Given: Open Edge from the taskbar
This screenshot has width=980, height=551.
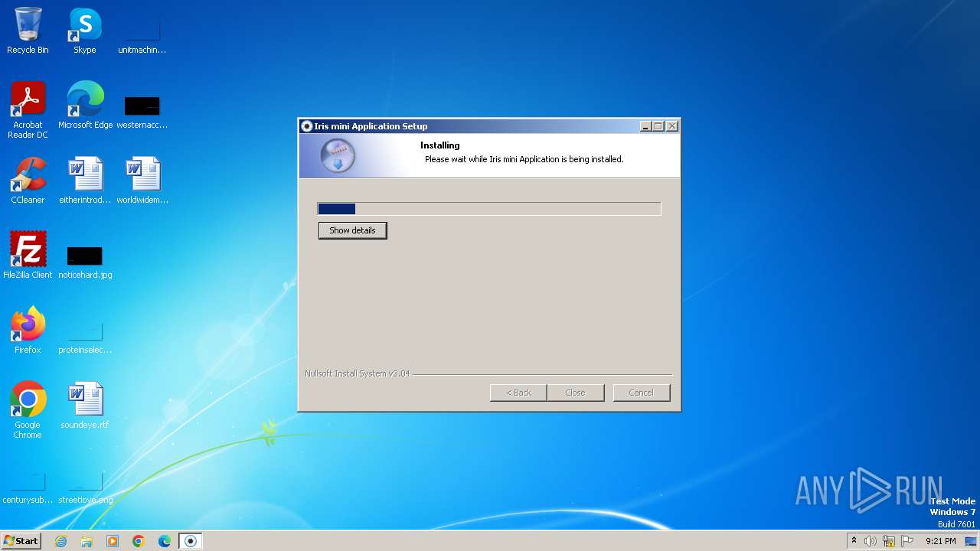Looking at the screenshot, I should coord(165,541).
